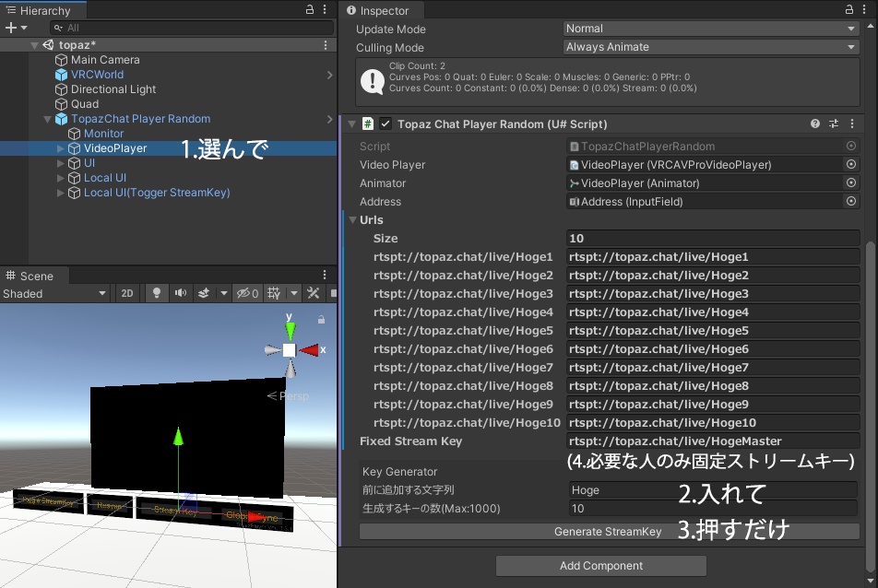
Task: Open Update Mode dropdown
Action: pos(711,29)
